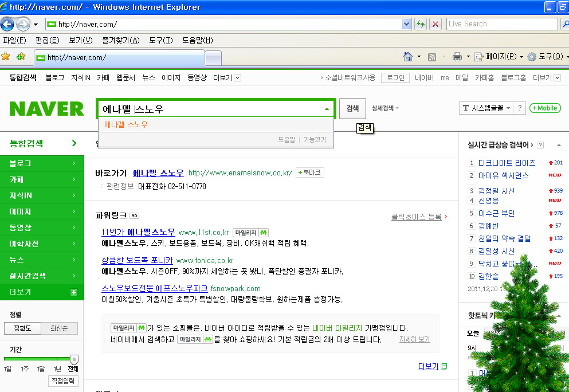Open the 상큼한 보드복 포니카 ad link

coord(137,260)
